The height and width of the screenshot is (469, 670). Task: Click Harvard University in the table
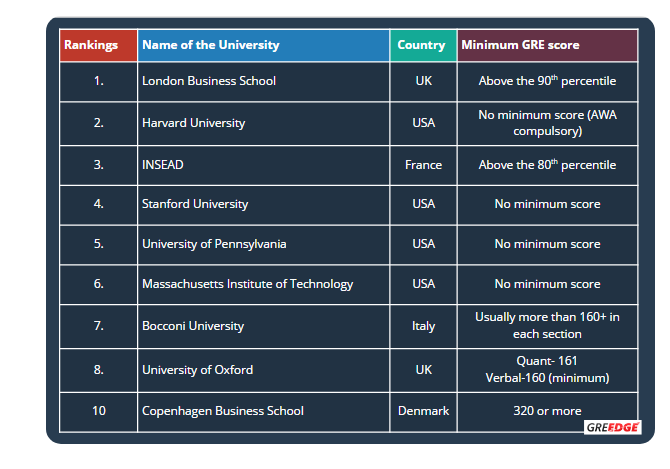193,123
